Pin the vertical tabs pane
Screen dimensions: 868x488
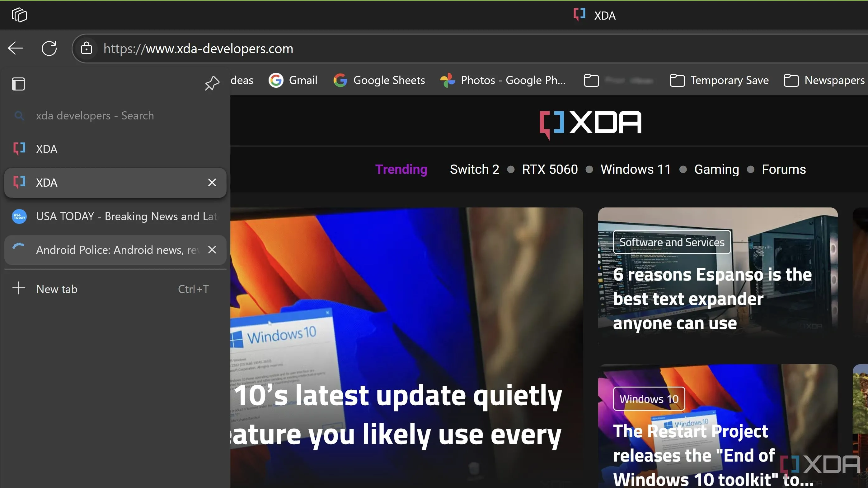coord(212,83)
